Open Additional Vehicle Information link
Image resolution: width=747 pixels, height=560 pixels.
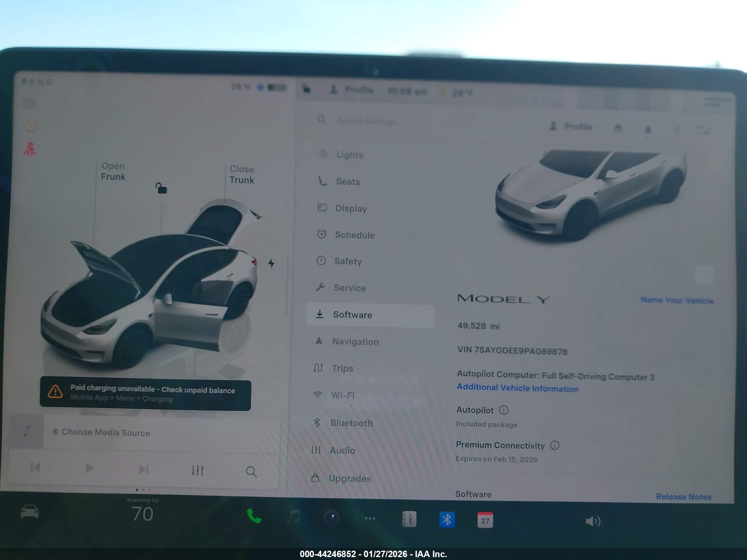pyautogui.click(x=518, y=388)
